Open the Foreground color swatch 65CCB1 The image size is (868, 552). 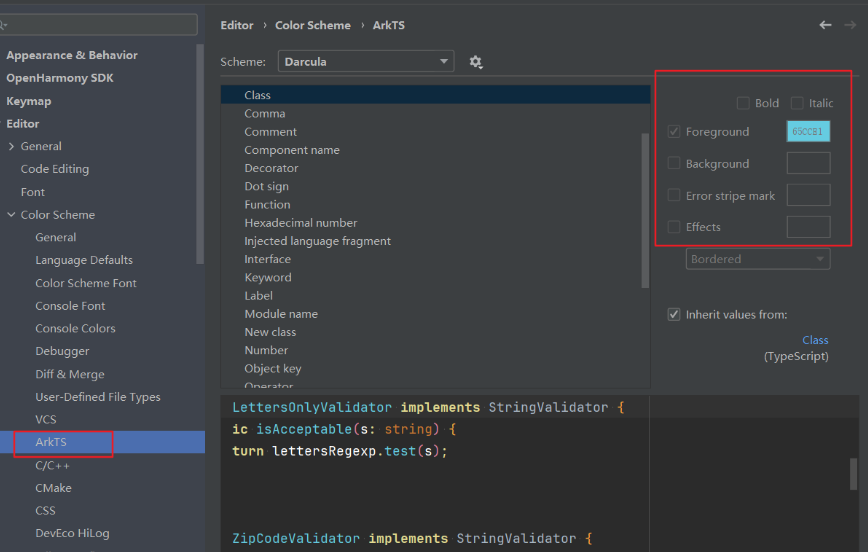808,132
